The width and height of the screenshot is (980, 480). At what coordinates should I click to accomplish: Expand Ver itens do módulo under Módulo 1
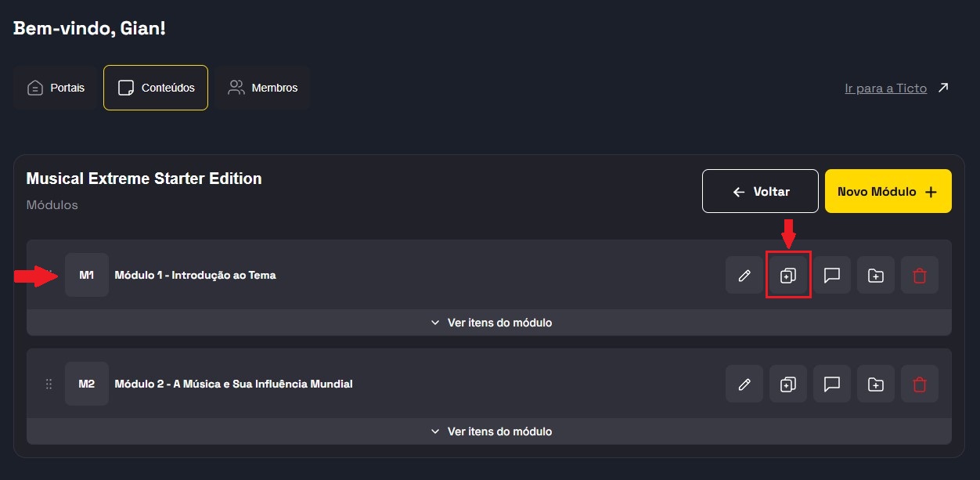[x=490, y=323]
